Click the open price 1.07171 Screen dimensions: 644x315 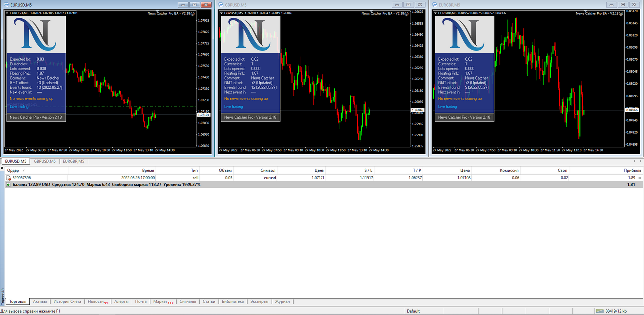[x=317, y=178]
